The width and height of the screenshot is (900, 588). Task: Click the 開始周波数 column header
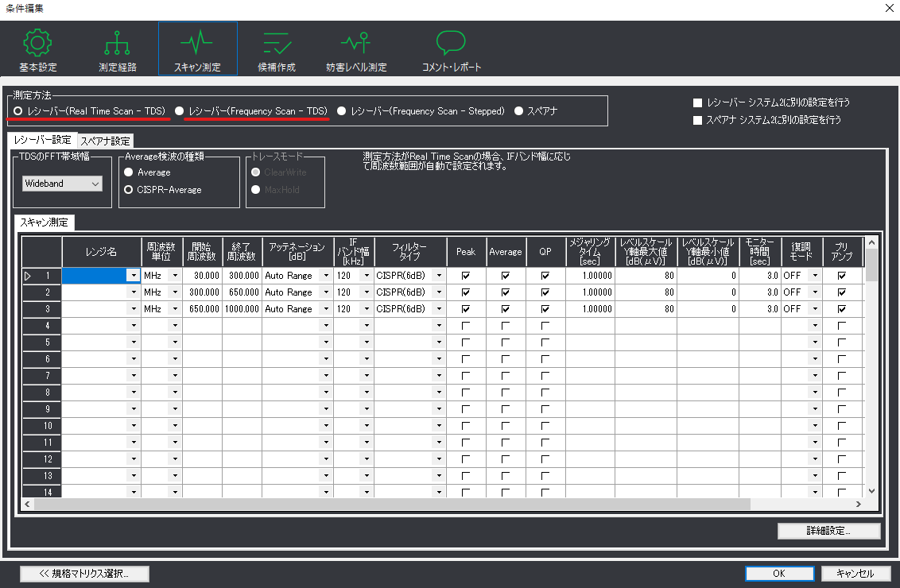coord(203,252)
